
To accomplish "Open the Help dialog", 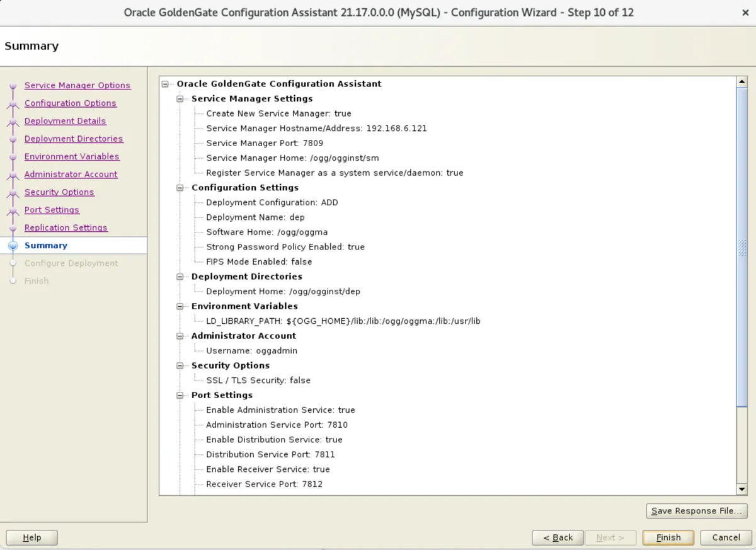I will tap(31, 537).
